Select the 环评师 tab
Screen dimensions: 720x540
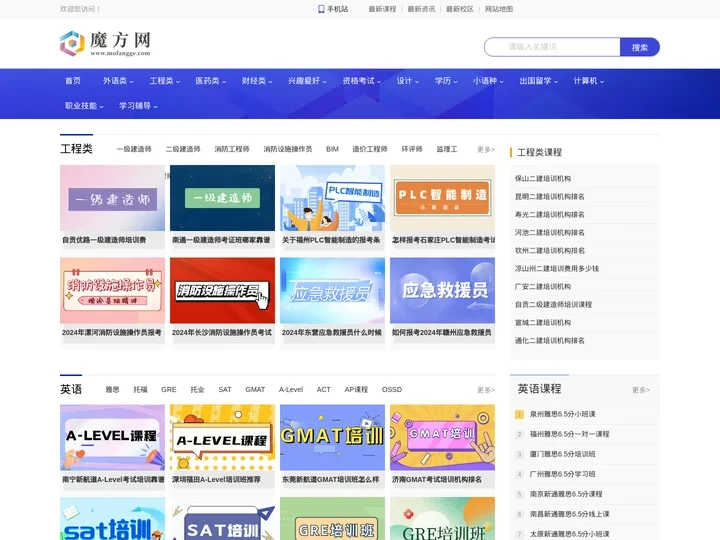pos(412,149)
